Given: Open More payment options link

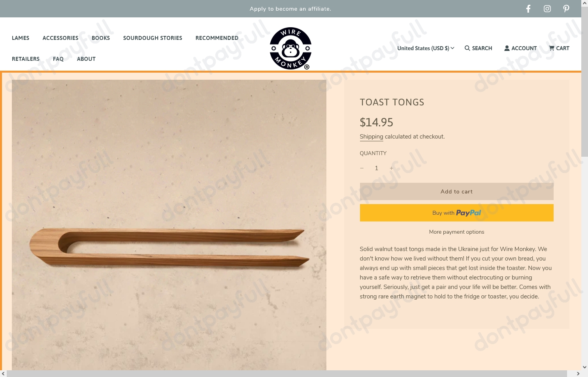Looking at the screenshot, I should coord(456,232).
